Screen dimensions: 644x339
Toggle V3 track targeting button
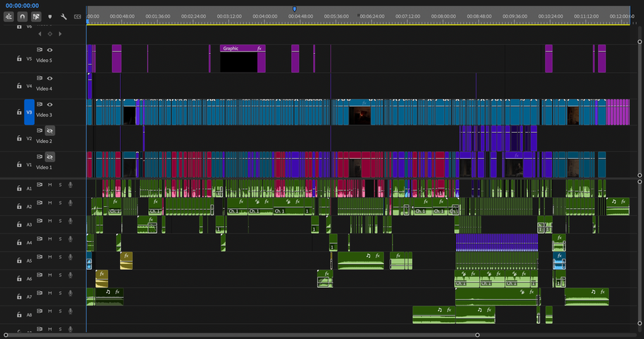pyautogui.click(x=29, y=112)
